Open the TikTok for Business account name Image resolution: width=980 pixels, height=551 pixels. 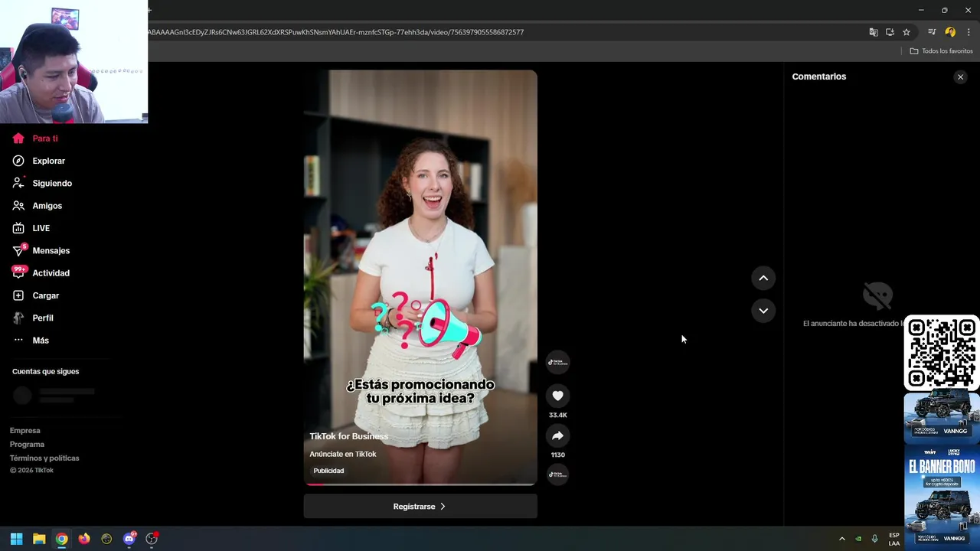click(x=349, y=436)
